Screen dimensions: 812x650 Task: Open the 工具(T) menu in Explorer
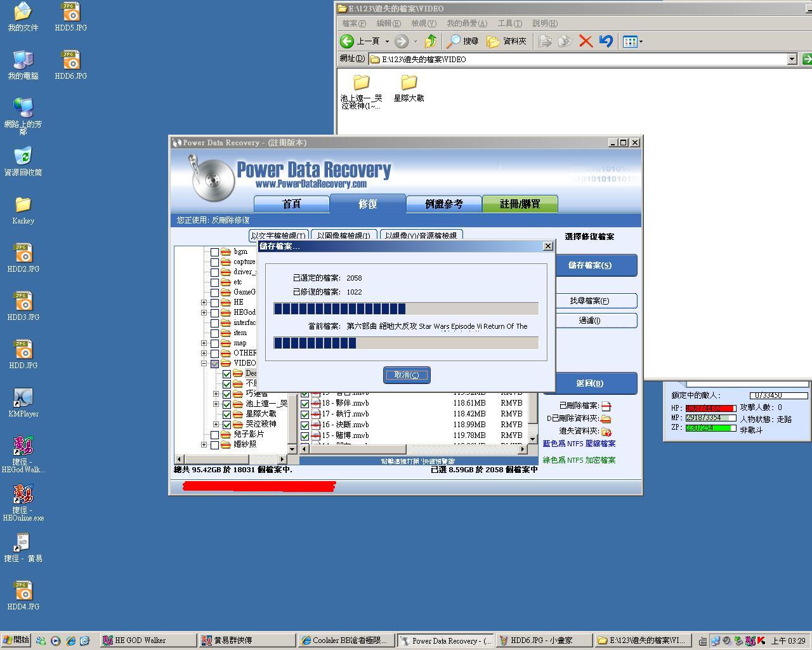pos(509,23)
